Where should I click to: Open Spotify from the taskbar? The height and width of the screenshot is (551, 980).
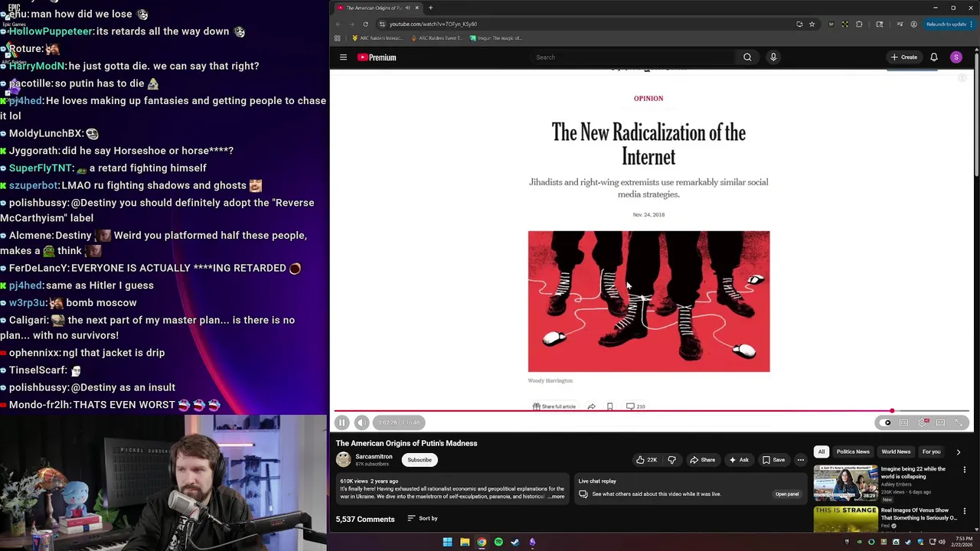click(498, 542)
